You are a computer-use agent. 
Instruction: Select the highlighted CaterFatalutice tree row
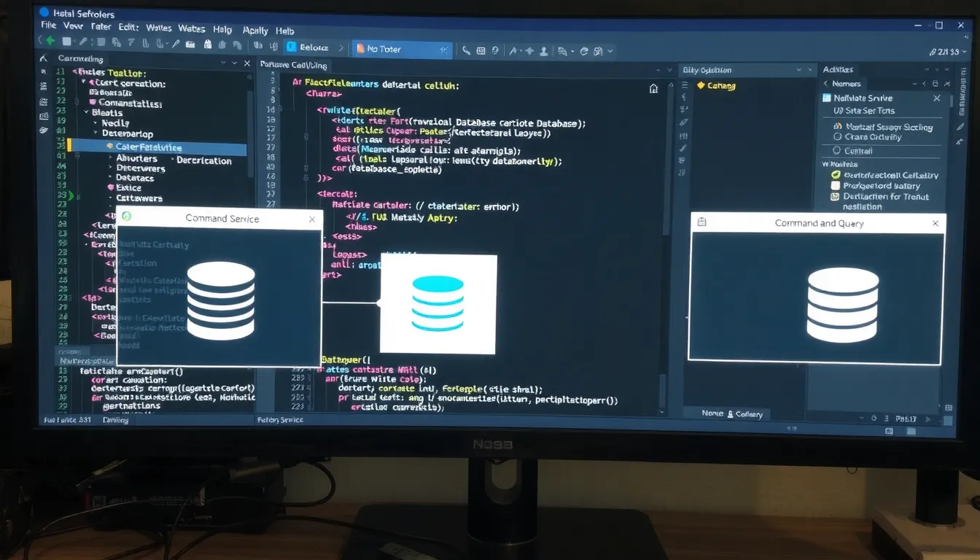click(157, 147)
